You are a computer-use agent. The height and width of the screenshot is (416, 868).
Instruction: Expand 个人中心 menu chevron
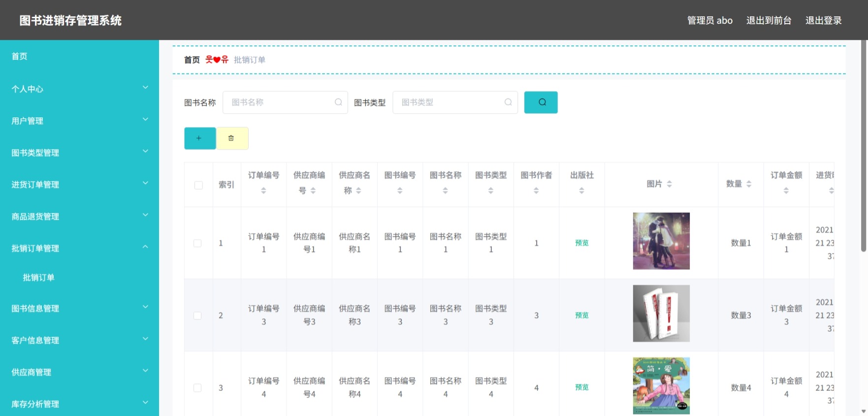tap(145, 87)
